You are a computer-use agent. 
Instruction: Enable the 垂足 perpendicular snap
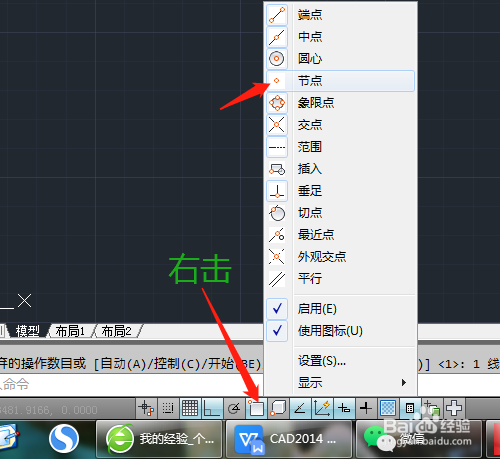tap(340, 191)
